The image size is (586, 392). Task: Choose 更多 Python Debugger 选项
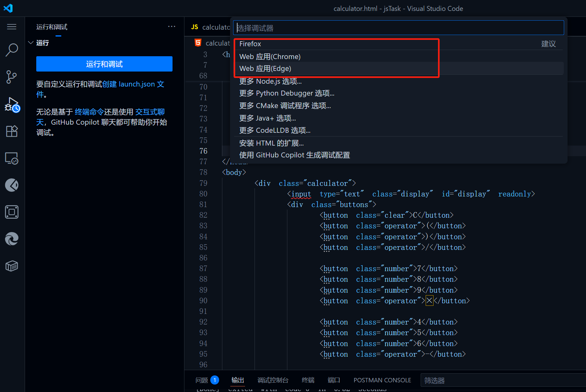pos(398,93)
